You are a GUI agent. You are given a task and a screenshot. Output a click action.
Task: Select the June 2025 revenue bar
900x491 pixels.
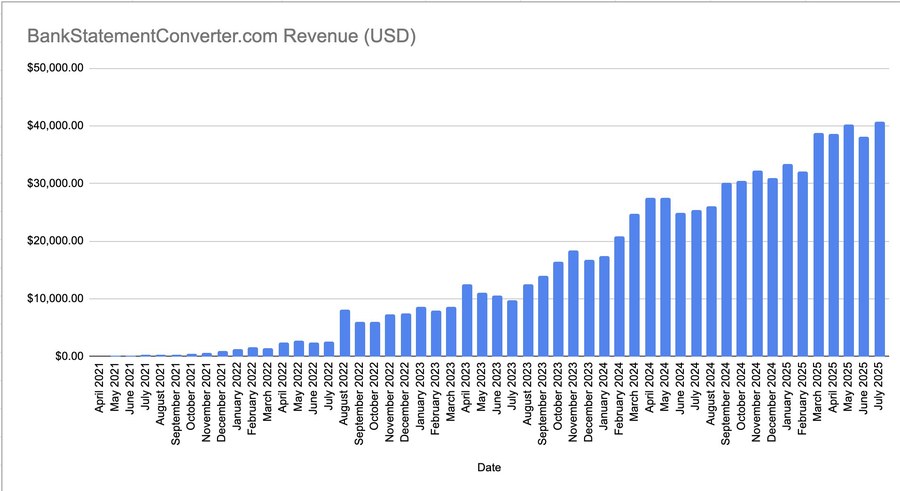tap(864, 246)
